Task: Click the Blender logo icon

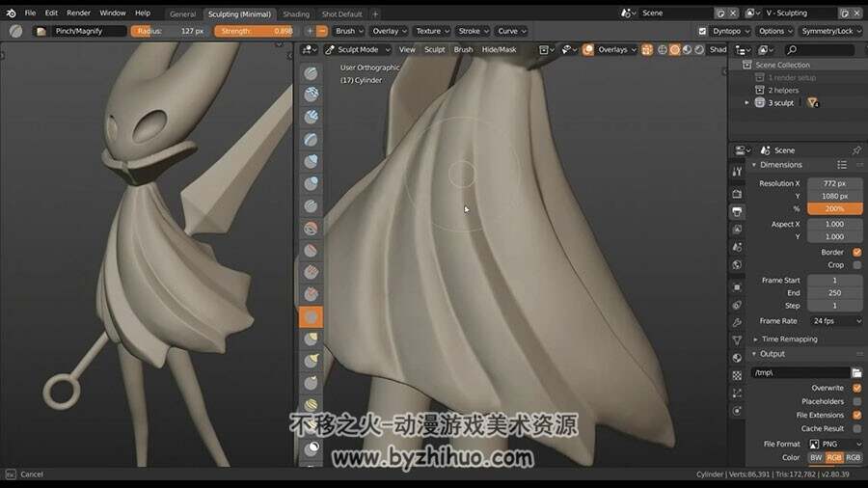Action: click(11, 13)
